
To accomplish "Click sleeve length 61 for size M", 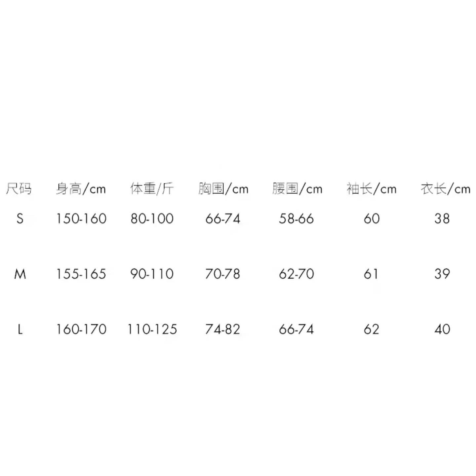I will [371, 274].
